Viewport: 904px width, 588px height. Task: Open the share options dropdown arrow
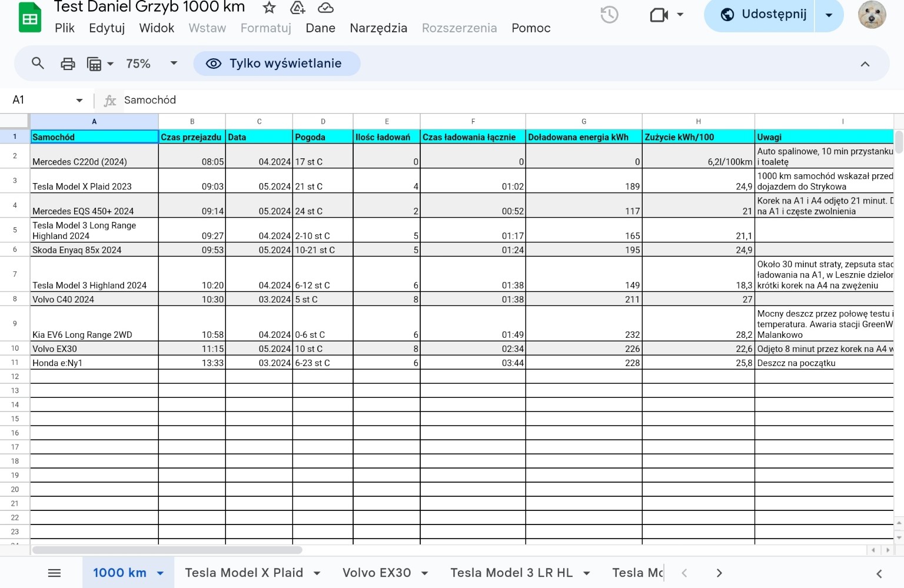(x=829, y=15)
